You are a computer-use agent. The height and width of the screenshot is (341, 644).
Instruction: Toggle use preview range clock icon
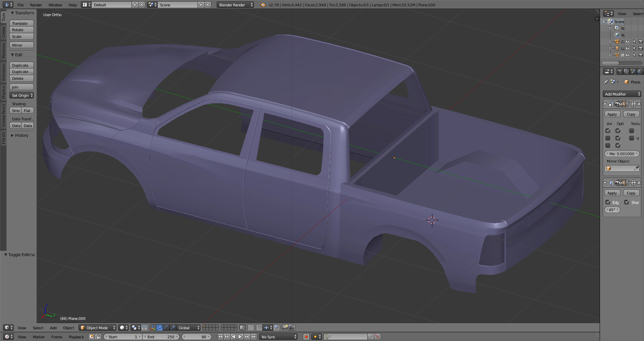tap(92, 337)
